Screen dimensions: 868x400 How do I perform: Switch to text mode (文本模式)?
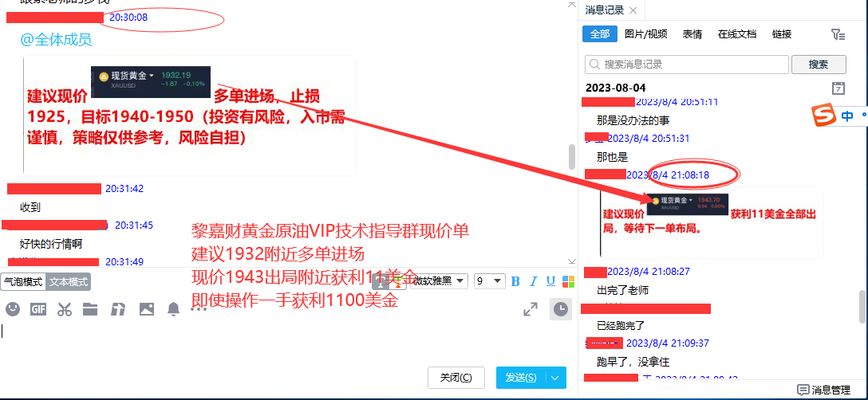point(69,281)
